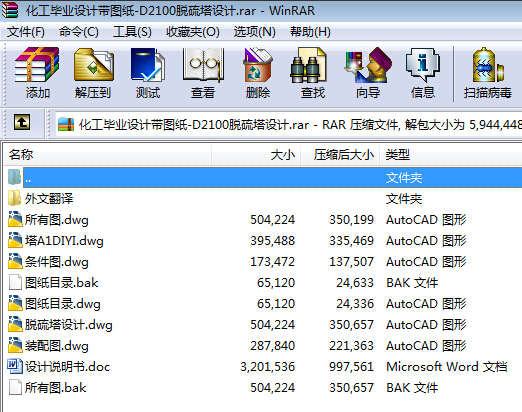
Task: Click the 扫描病毒 (Virus Scan) icon
Action: click(487, 65)
